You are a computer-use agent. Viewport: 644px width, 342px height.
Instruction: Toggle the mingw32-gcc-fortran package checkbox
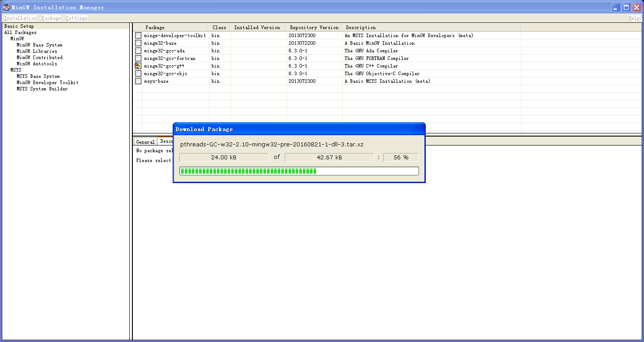click(x=138, y=58)
